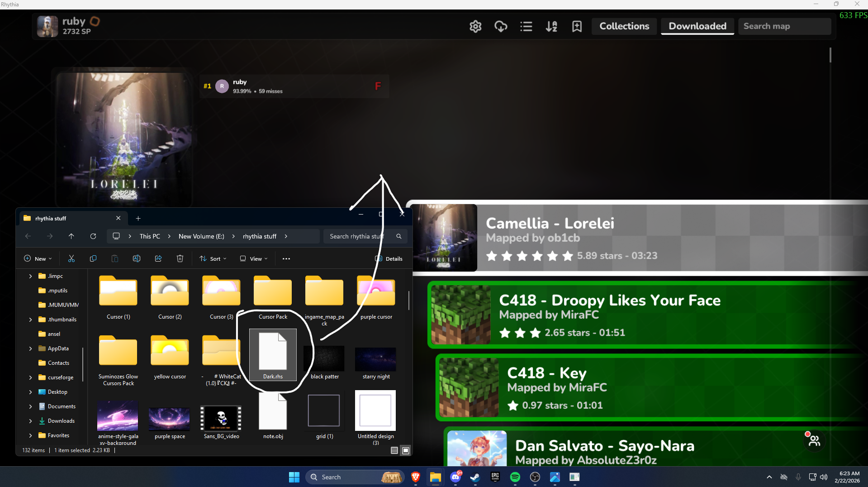The height and width of the screenshot is (487, 868).
Task: Select C418 - Droopy Likes Your Face map
Action: [x=647, y=315]
